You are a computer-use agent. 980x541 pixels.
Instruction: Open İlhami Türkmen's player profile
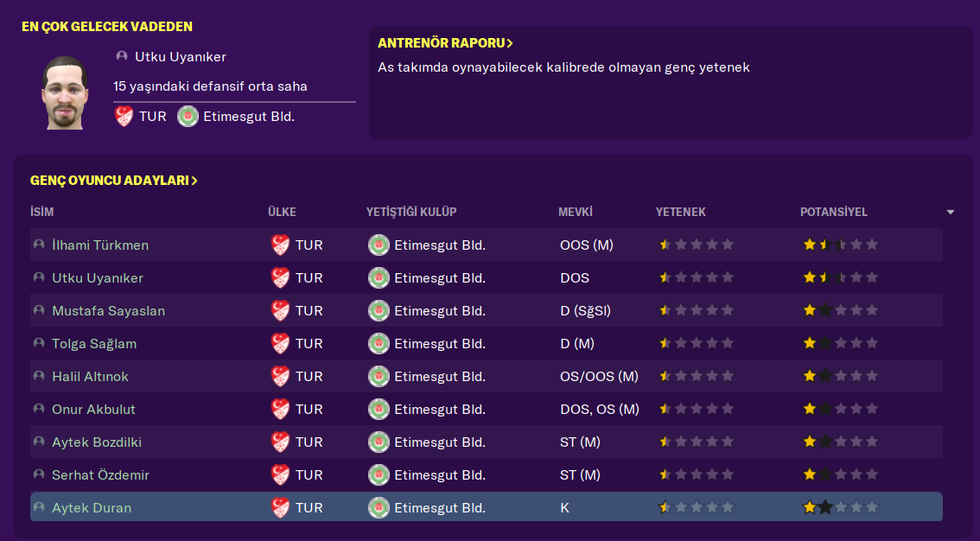coord(100,245)
